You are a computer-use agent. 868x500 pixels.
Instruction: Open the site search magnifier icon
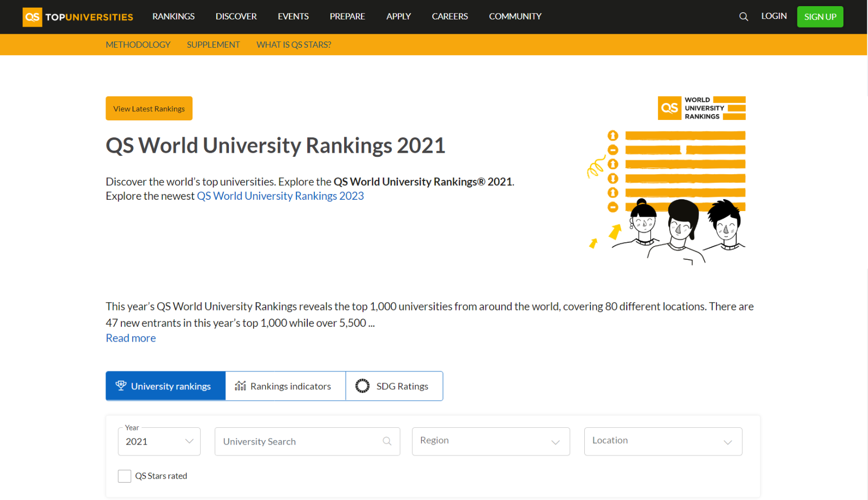tap(744, 17)
